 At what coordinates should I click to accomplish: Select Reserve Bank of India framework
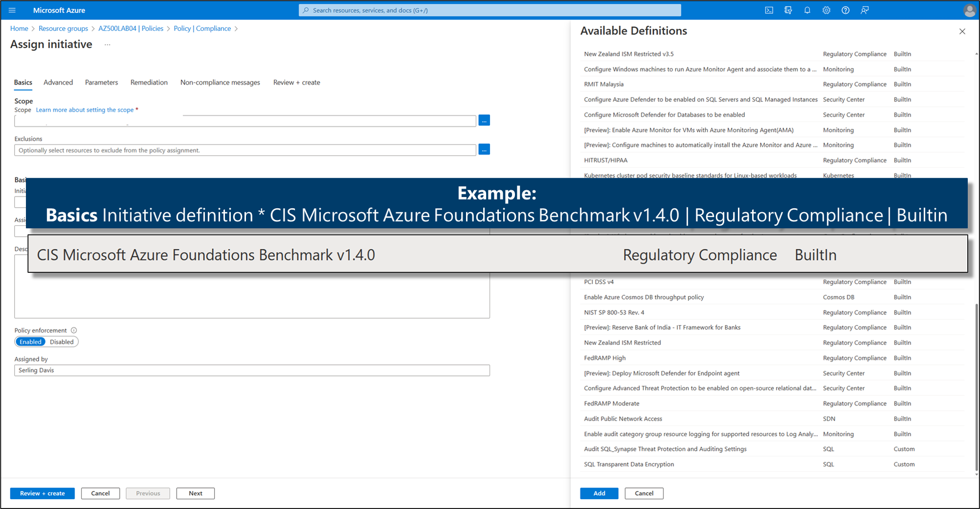[x=772, y=328]
